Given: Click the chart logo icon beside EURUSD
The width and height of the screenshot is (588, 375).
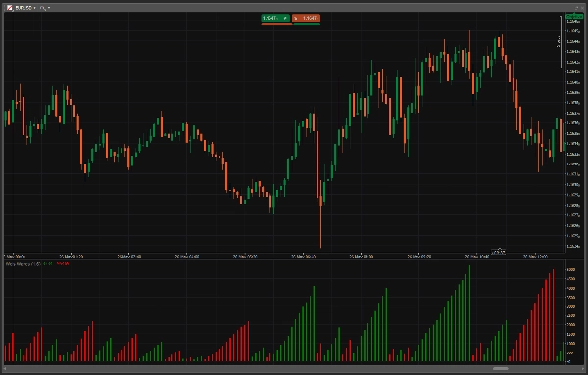Looking at the screenshot, I should pos(9,8).
